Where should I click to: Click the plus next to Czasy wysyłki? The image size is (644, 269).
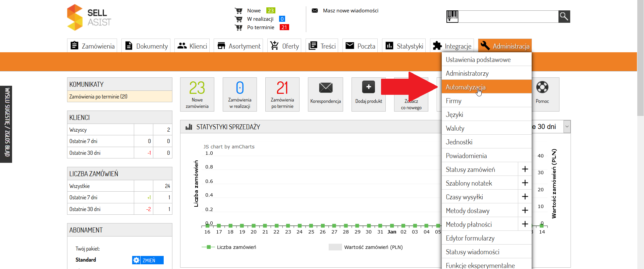click(525, 197)
